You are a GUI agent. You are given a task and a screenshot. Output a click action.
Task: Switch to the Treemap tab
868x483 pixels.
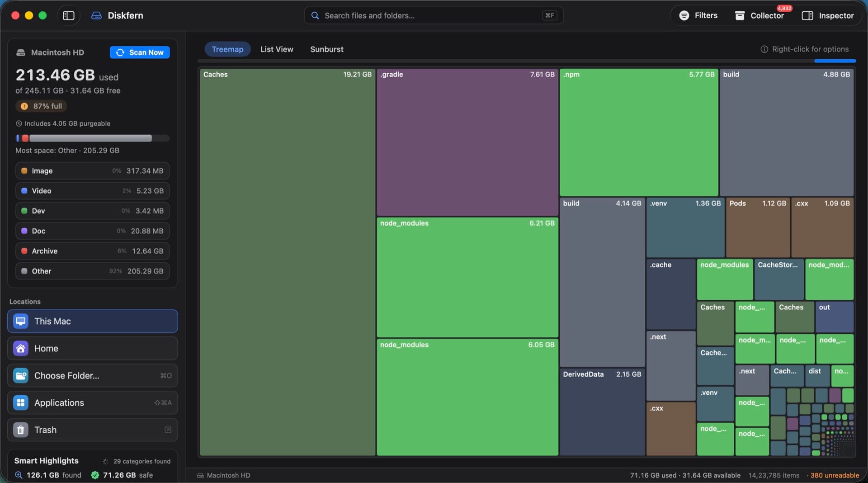227,49
